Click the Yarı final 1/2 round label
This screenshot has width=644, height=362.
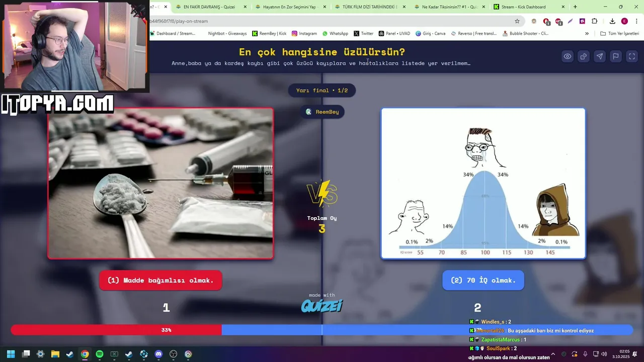pos(322,90)
